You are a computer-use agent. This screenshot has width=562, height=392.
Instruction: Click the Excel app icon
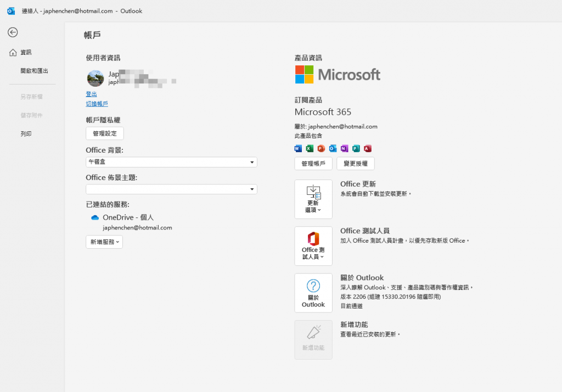(310, 148)
